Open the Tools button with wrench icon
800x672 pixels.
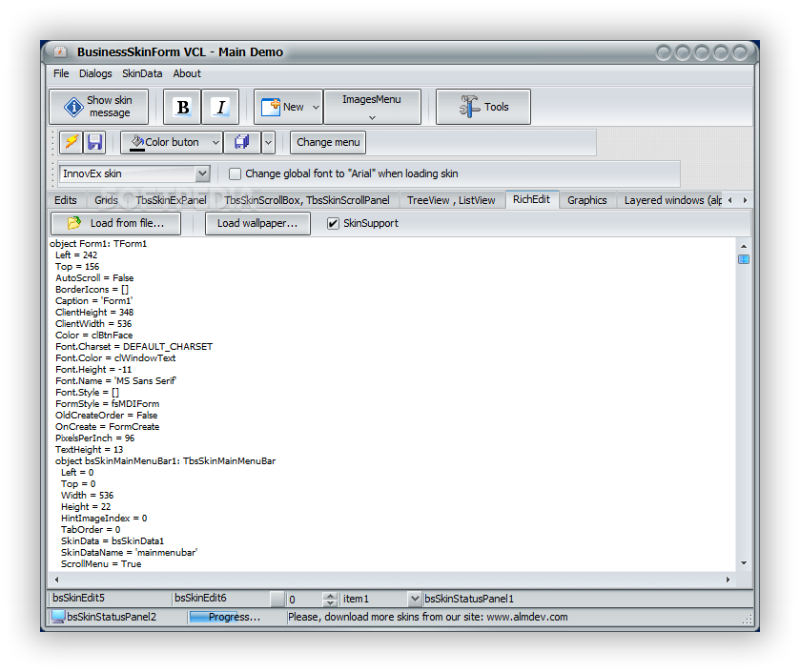click(483, 107)
